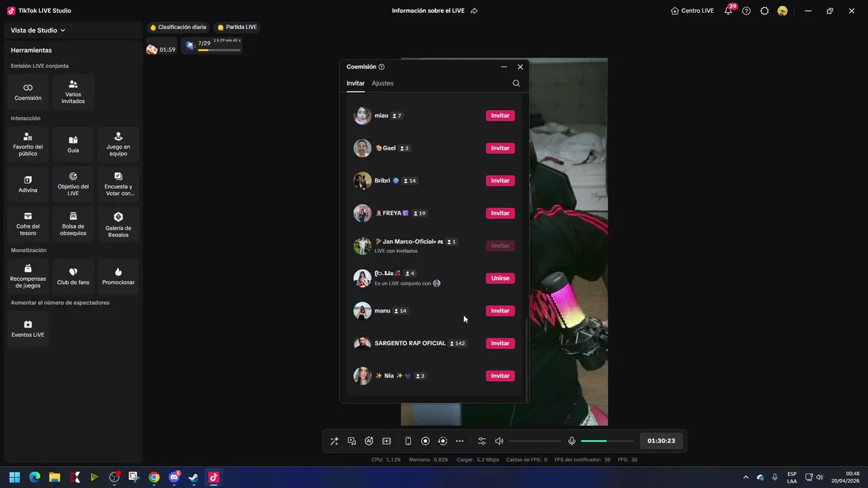Open Centro LIVE
Viewport: 868px width, 488px height.
point(692,11)
